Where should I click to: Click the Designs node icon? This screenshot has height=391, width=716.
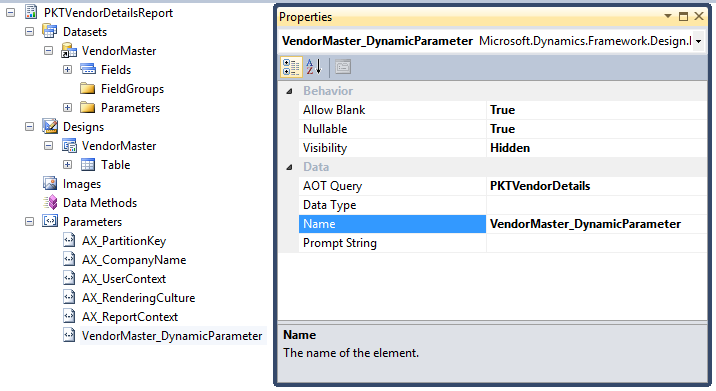coord(50,127)
